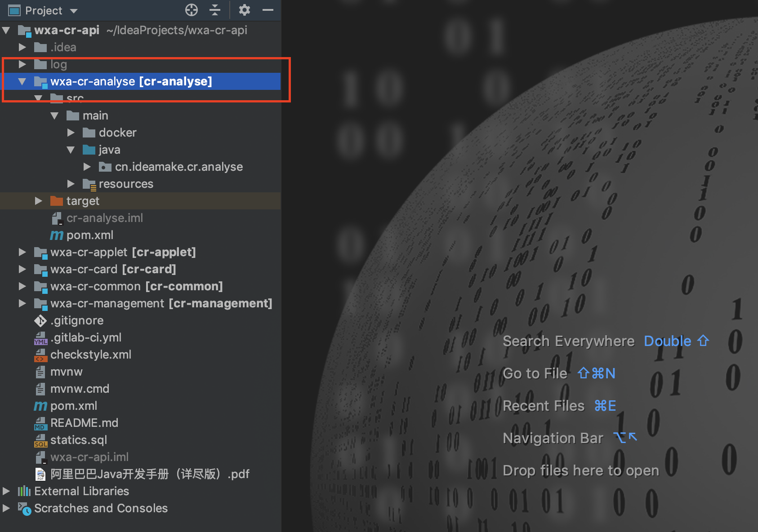Open the Project panel settings gear

pos(244,10)
